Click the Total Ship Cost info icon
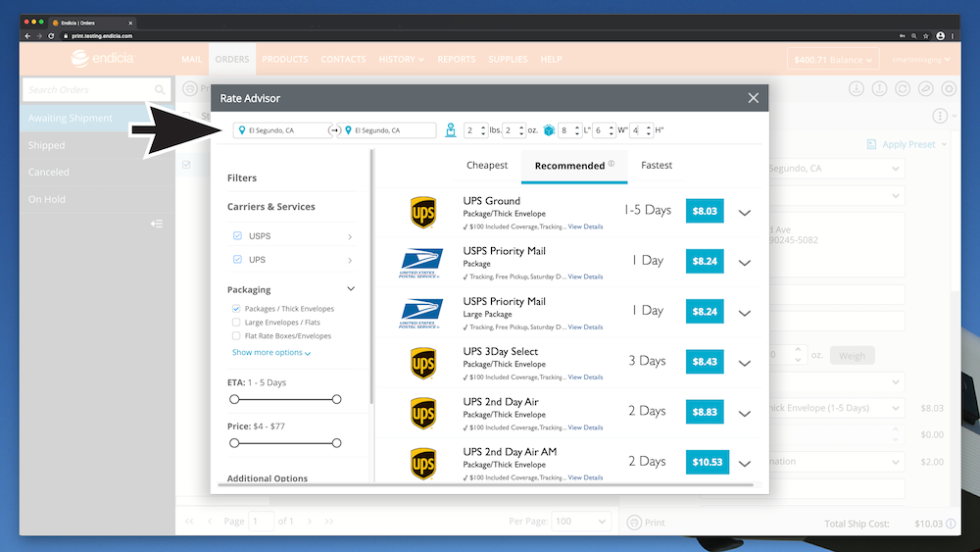Screen dimensions: 980x552 pyautogui.click(x=951, y=524)
